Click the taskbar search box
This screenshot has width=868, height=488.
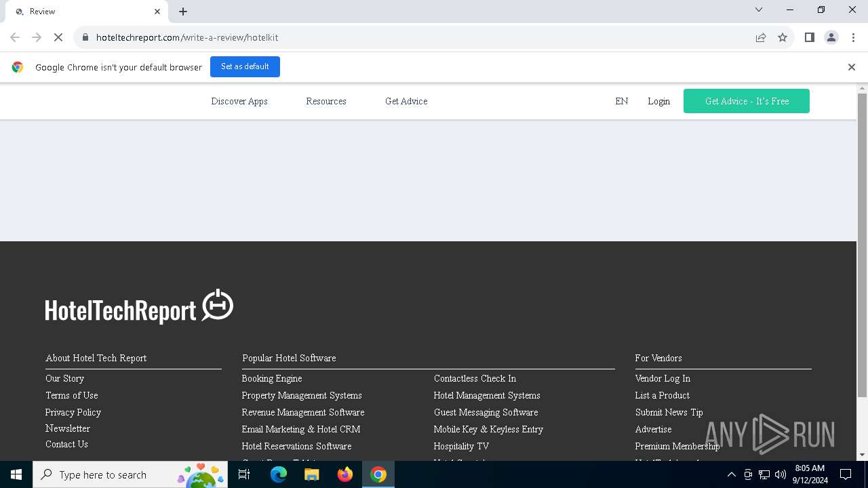[131, 474]
